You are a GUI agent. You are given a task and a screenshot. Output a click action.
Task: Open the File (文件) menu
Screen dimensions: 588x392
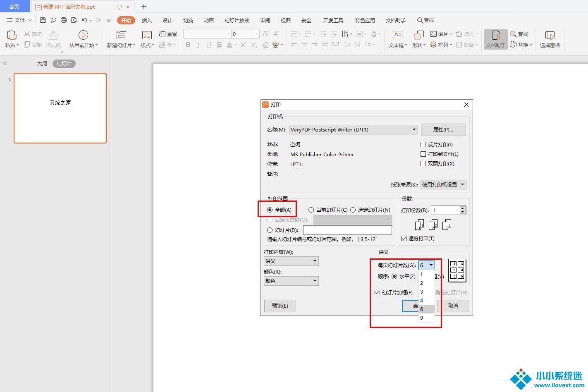(19, 20)
